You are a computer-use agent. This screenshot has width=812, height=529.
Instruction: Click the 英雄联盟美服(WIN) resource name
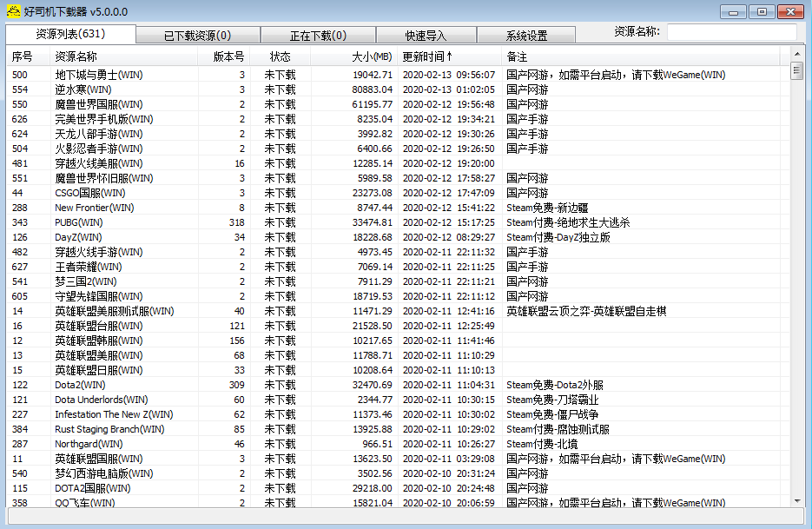pos(99,355)
